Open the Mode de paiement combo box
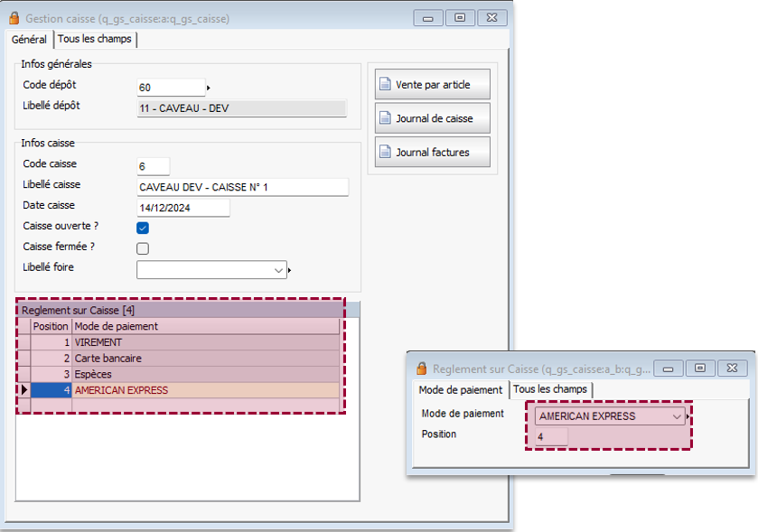 tap(677, 416)
